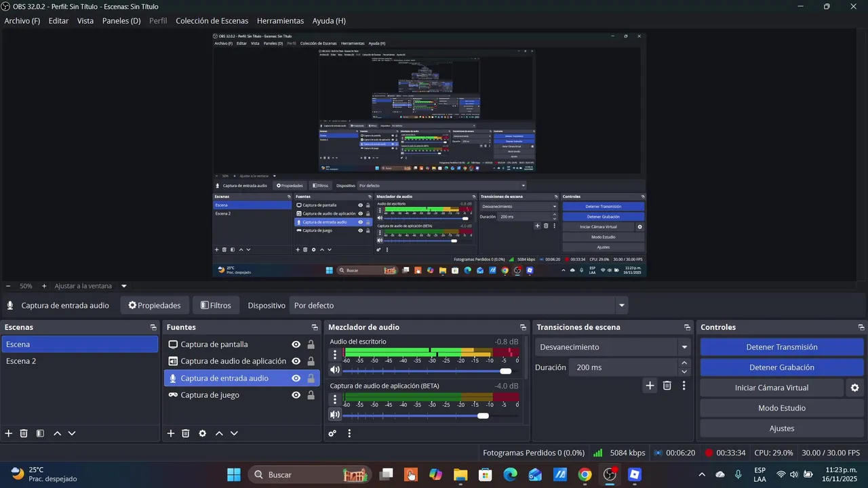868x488 pixels.
Task: Toggle eye for Captura de entrada audio
Action: pyautogui.click(x=296, y=378)
